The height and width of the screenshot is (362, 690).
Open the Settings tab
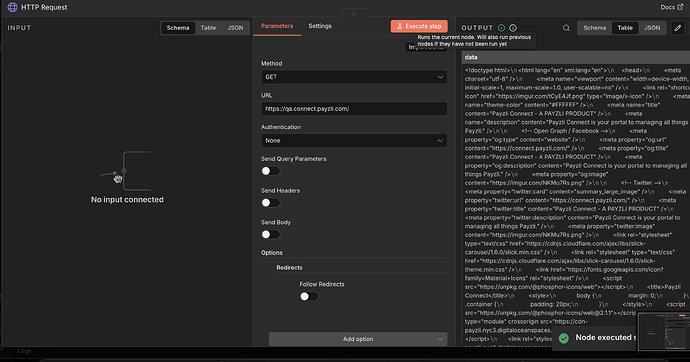[x=320, y=26]
